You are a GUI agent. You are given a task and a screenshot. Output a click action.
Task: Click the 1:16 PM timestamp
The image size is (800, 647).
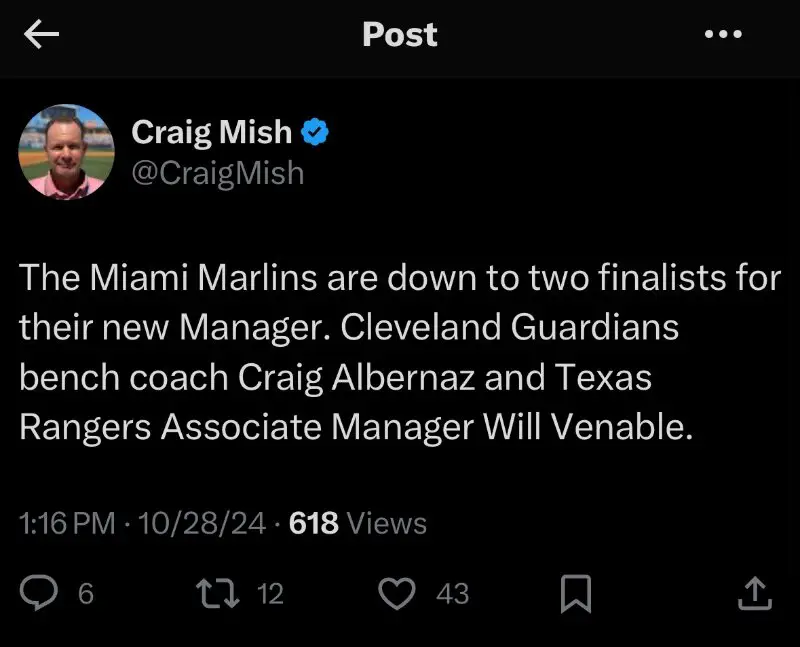(x=67, y=523)
